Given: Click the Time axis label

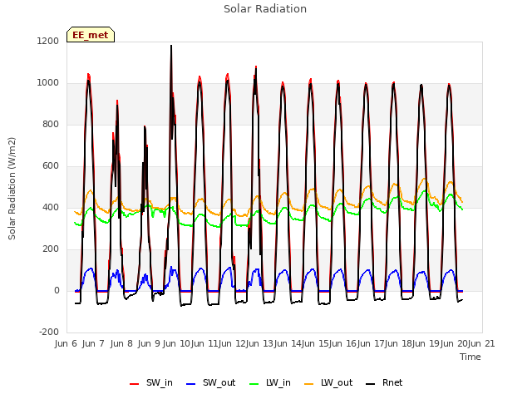Looking at the screenshot, I should tap(470, 357).
